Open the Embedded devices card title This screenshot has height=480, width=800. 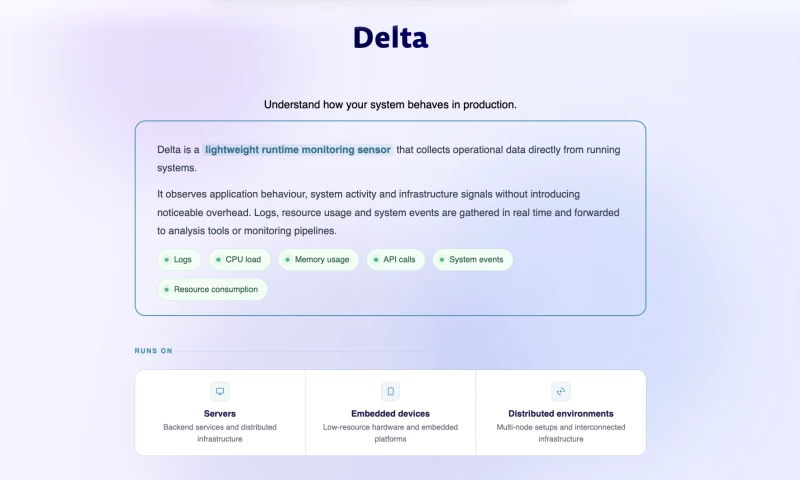(x=390, y=414)
